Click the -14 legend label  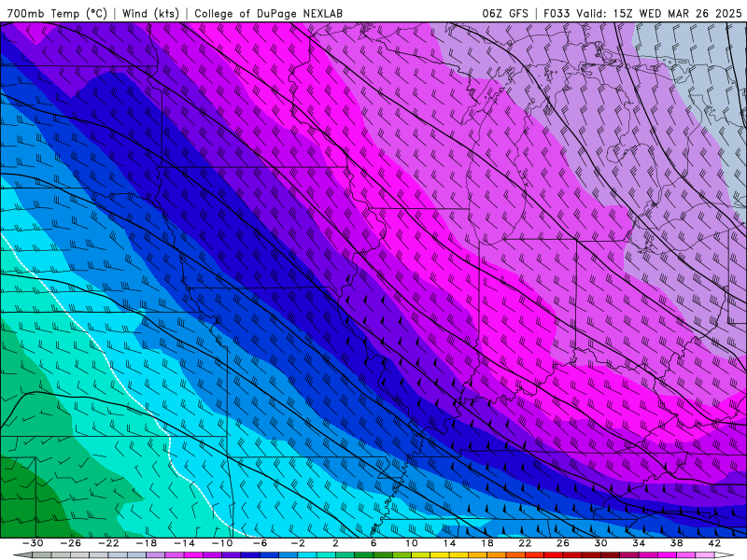tap(184, 543)
